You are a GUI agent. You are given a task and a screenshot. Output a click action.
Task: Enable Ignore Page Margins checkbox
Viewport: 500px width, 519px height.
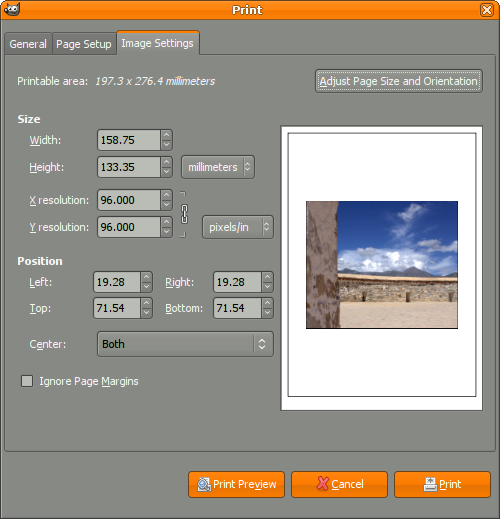tap(27, 381)
